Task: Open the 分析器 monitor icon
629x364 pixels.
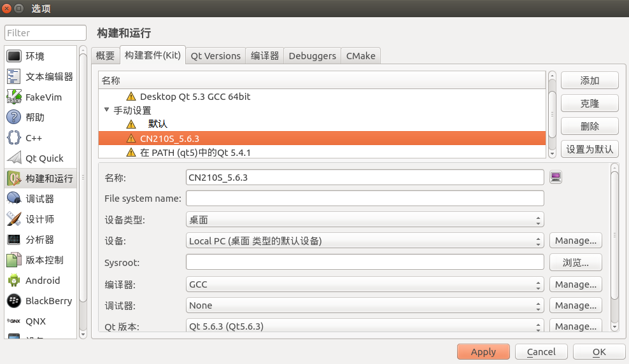Action: pos(13,240)
